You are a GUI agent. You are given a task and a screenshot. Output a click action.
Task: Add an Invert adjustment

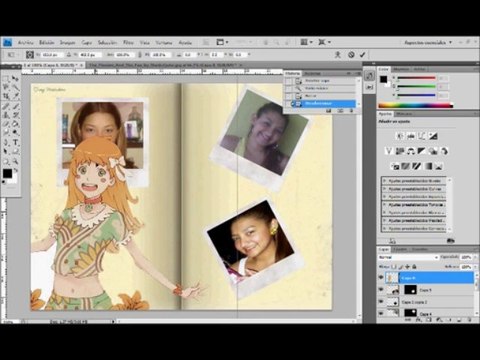tap(395, 166)
